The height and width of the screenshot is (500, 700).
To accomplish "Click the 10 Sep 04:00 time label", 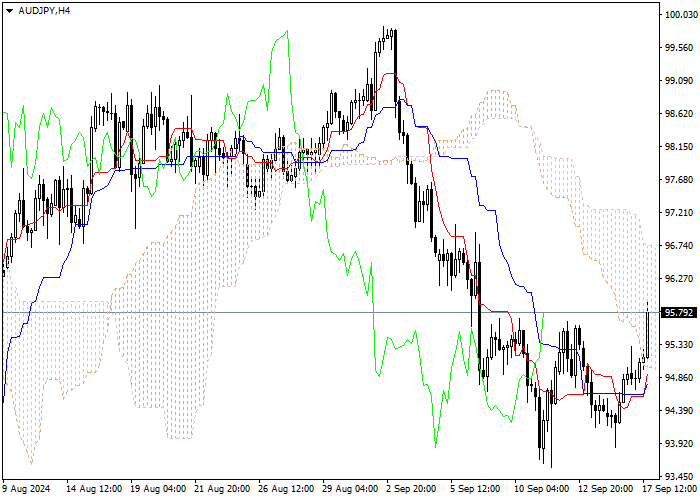I will 542,489.
